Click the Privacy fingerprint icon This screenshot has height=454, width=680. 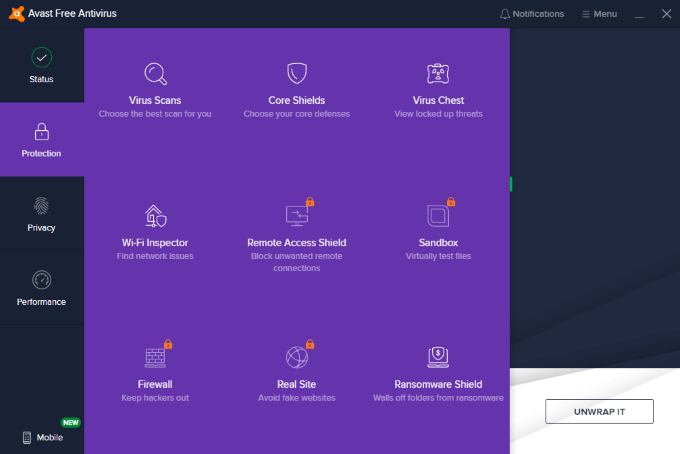tap(42, 206)
